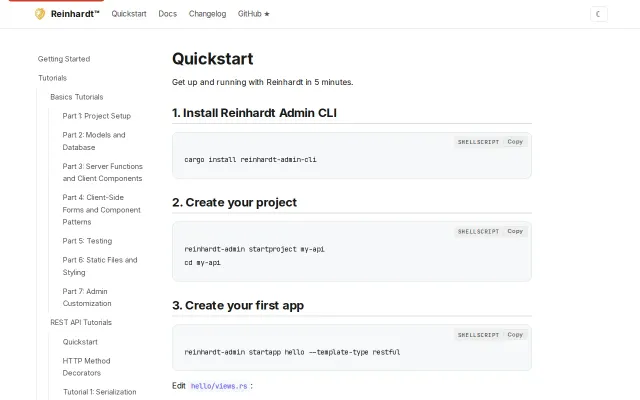Open Tutorial 1: Serialization page

point(100,392)
